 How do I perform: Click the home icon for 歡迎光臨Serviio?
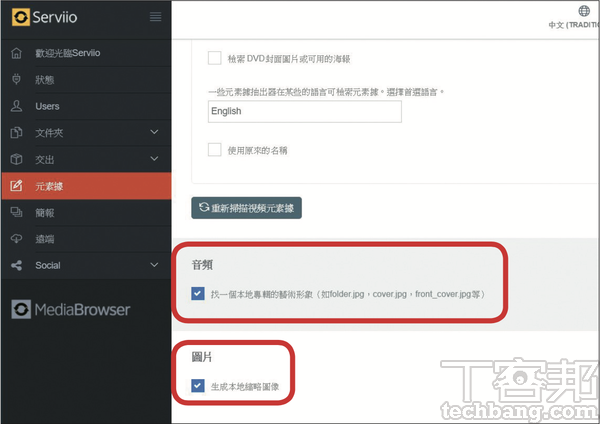16,53
